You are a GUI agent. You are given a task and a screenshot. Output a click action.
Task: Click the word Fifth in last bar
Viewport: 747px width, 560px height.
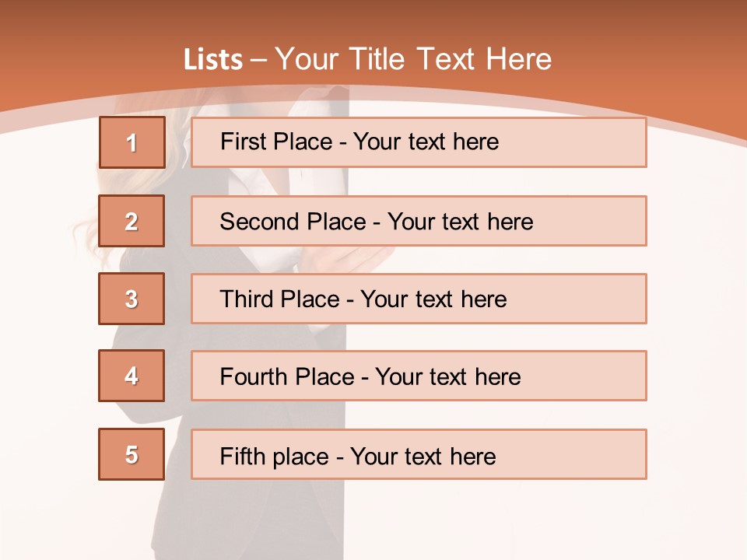(243, 456)
